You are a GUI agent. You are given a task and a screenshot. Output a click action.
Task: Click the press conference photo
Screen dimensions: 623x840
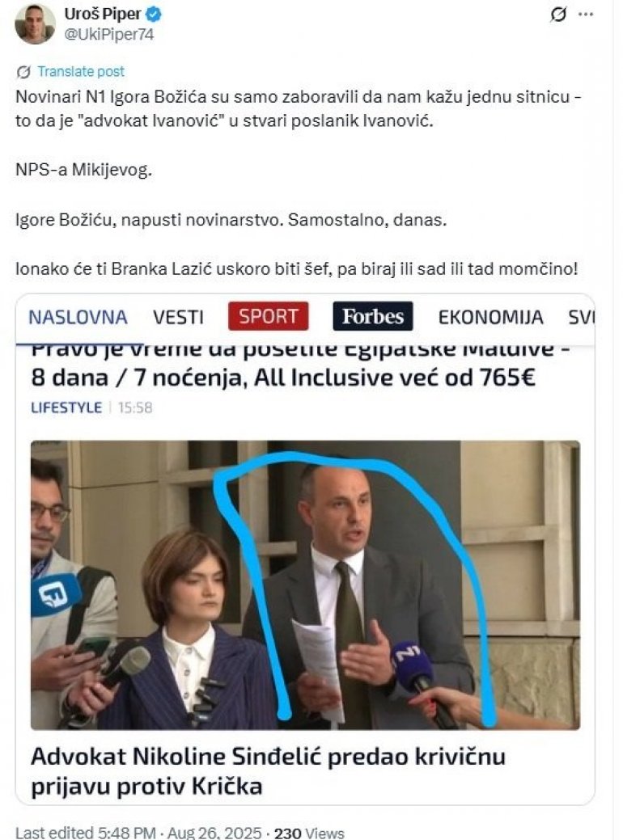[305, 585]
